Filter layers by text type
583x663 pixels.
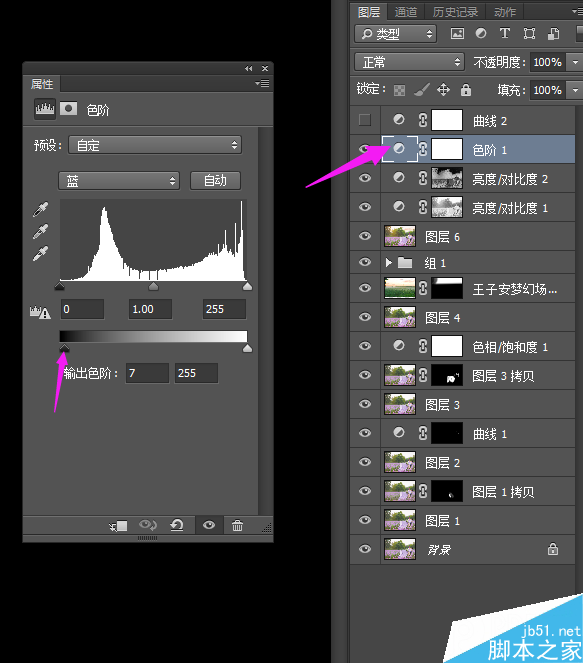504,33
